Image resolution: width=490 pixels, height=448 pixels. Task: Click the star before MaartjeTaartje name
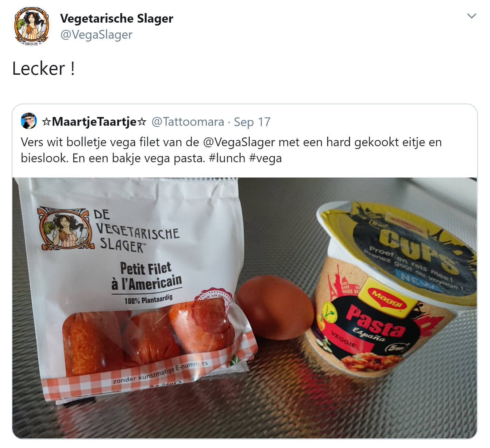pos(46,122)
